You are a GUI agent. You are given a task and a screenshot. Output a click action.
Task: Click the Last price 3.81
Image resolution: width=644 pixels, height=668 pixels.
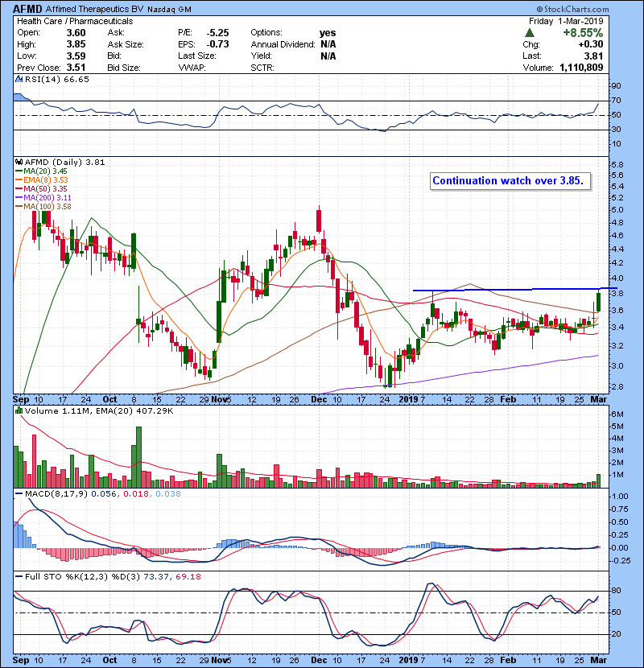tap(594, 56)
